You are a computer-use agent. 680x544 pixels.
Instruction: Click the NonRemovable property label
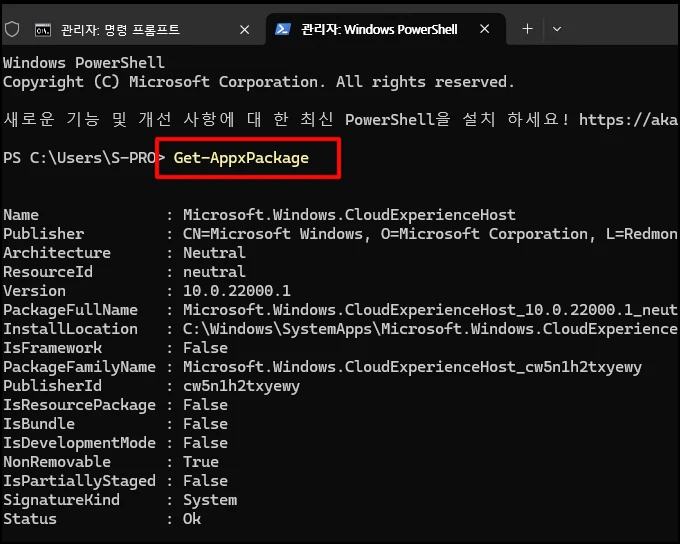57,462
